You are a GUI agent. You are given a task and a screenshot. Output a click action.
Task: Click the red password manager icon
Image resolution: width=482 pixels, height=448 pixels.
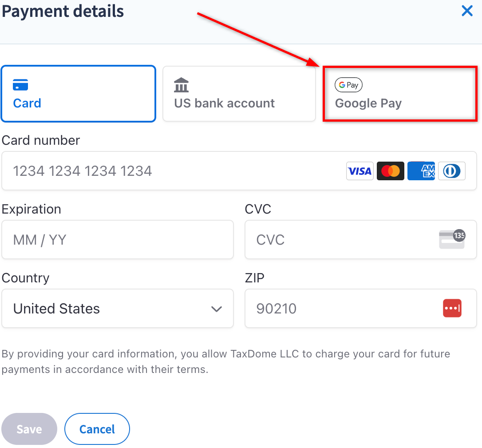[452, 308]
